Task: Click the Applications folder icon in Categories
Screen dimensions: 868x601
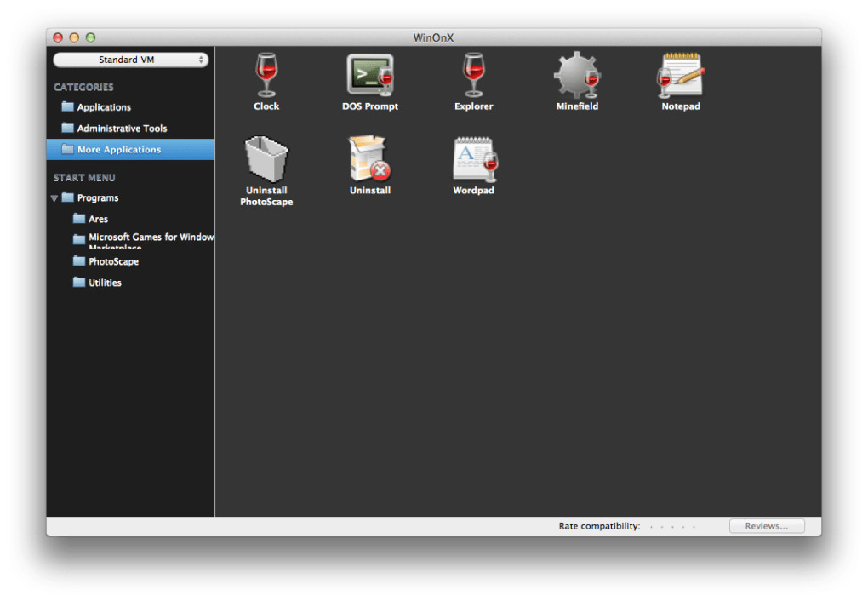Action: (67, 106)
